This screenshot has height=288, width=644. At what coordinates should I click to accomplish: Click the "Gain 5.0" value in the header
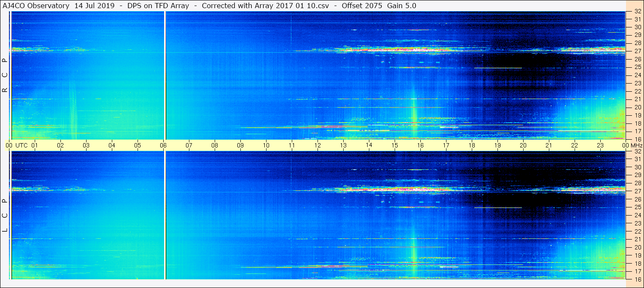(x=401, y=6)
